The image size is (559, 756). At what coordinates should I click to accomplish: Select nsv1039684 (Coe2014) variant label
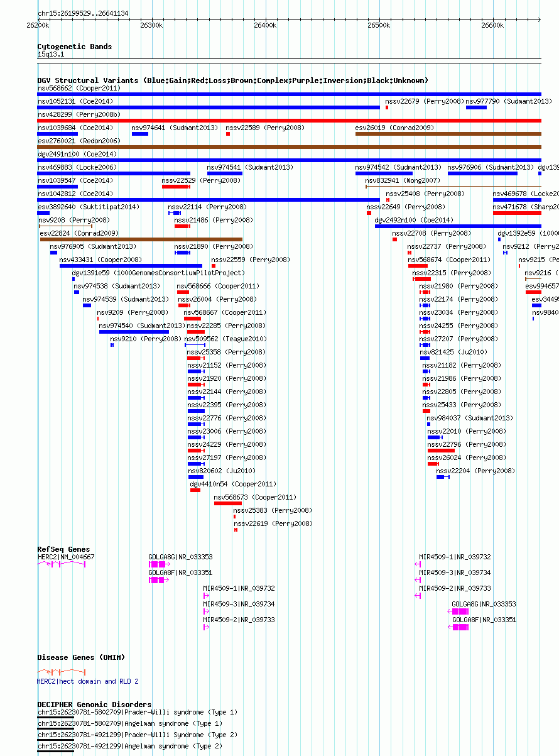click(x=75, y=128)
